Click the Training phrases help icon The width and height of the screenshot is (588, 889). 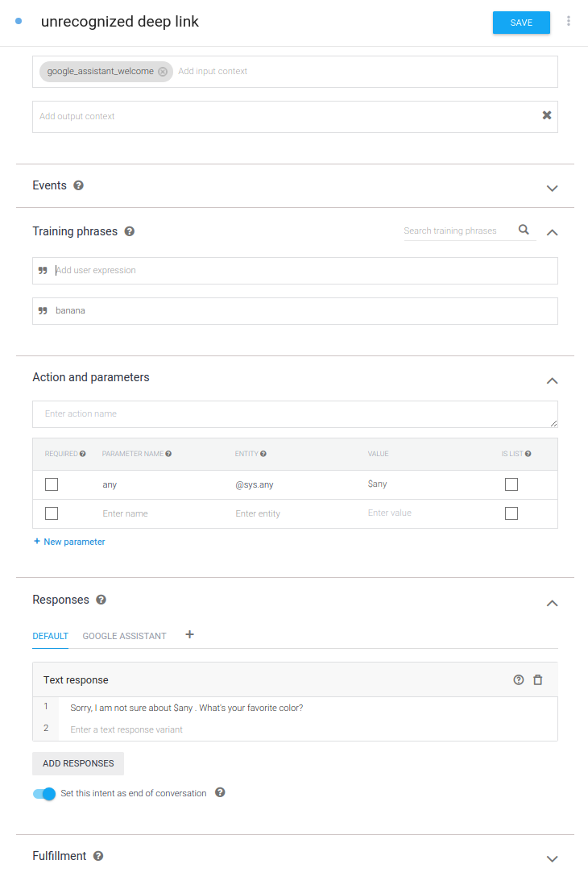(129, 231)
